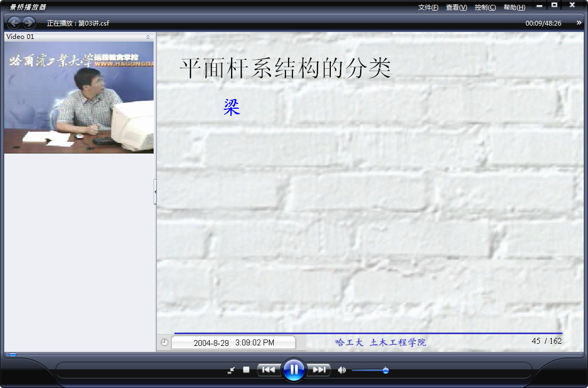Click the clock icon beside the timestamp

[164, 342]
